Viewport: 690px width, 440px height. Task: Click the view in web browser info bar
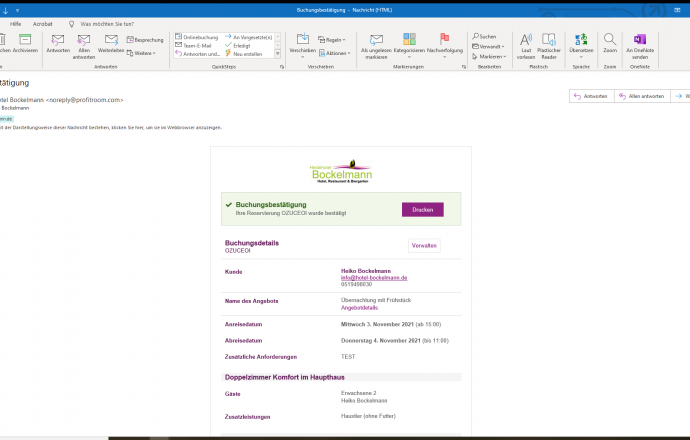coord(111,128)
